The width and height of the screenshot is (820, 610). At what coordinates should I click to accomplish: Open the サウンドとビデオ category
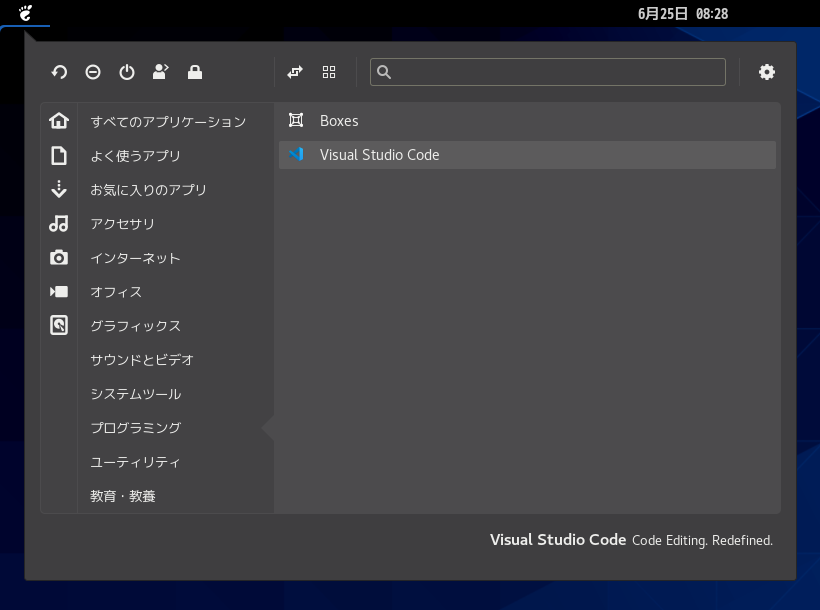142,359
